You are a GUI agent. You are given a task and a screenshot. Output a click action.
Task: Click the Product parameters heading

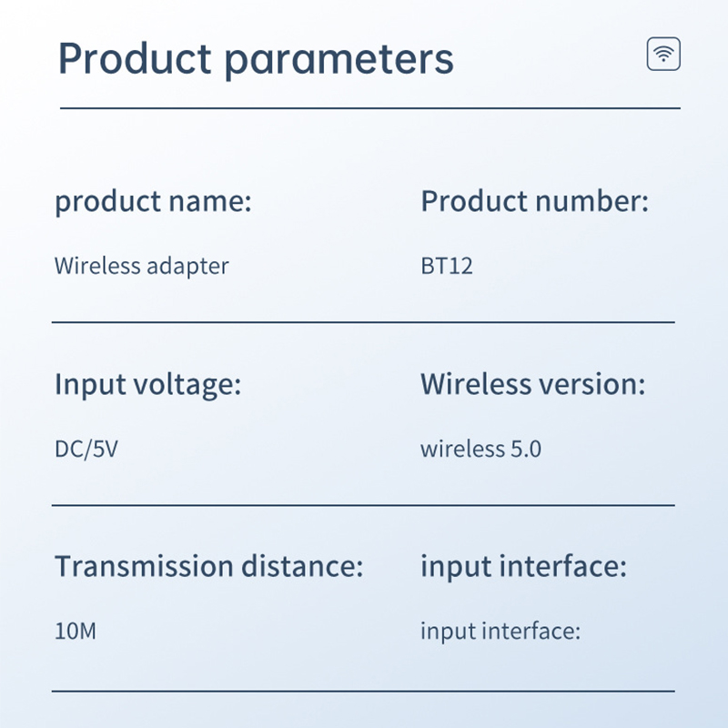click(x=256, y=59)
